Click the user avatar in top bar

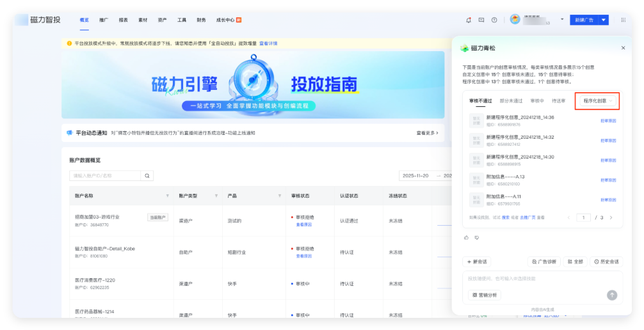[515, 19]
